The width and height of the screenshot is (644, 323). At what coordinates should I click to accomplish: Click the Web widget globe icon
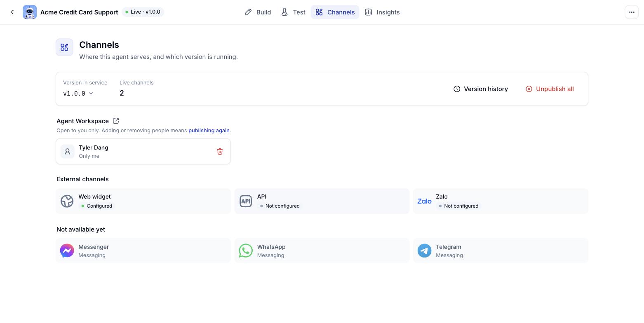[67, 201]
